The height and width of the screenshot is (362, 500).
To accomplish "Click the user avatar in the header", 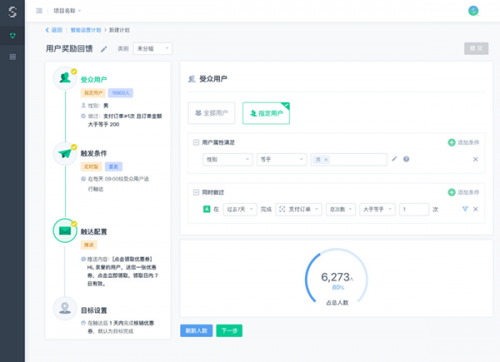I will 473,11.
